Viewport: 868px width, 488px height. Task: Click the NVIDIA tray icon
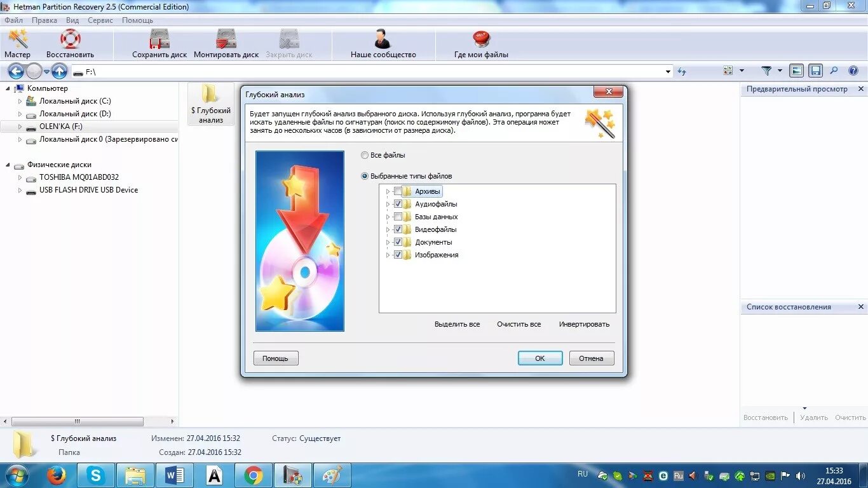coord(770,475)
